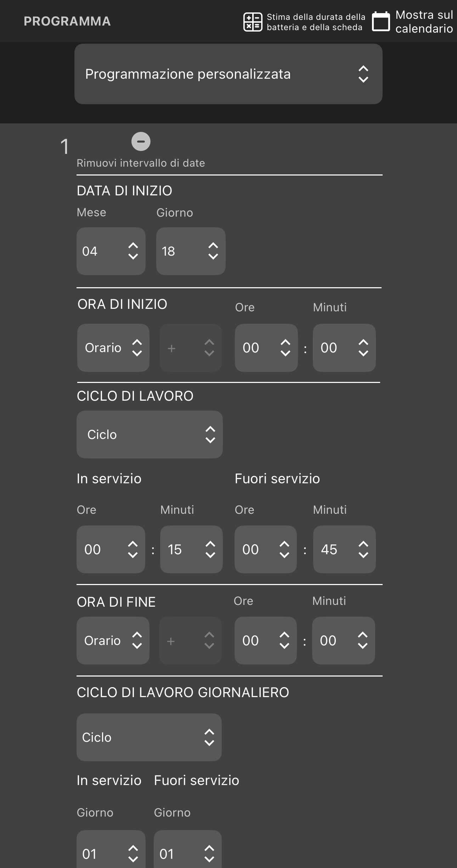Set In servizio minutes showing 15
457x868 pixels.
click(191, 550)
